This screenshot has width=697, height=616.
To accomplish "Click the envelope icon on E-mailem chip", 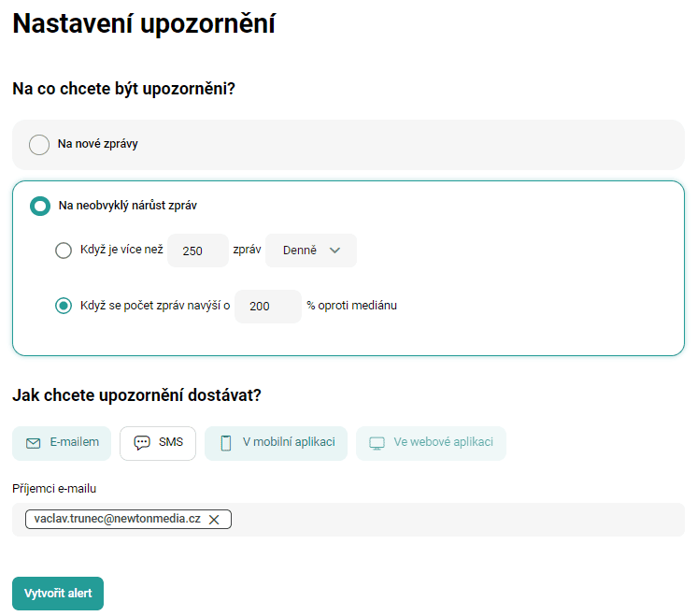I will point(34,443).
